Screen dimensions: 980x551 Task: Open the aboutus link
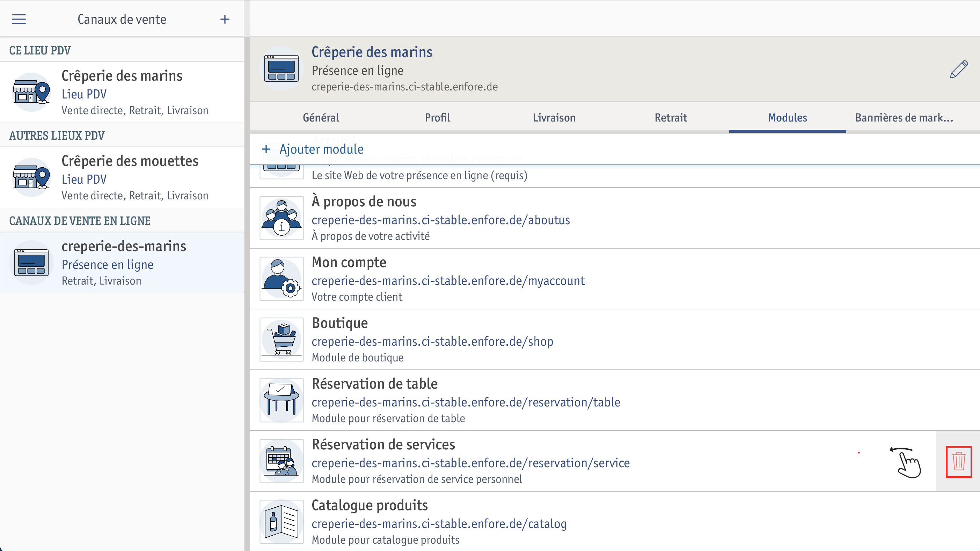(440, 220)
